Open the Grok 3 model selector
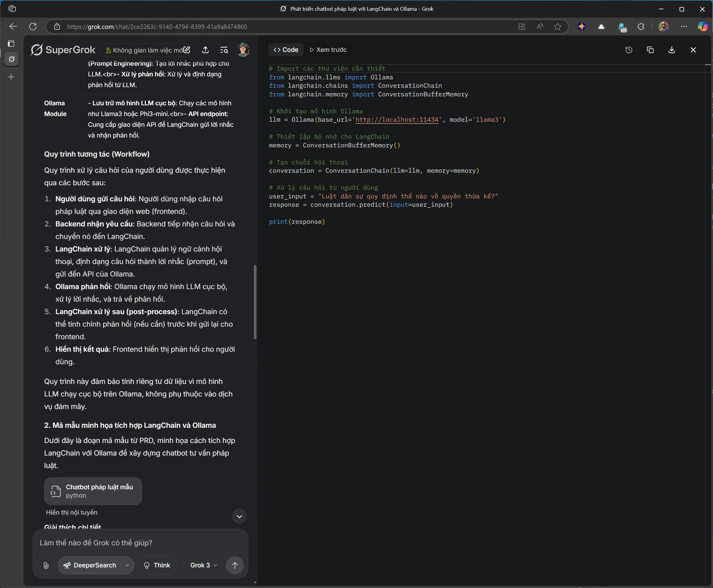Viewport: 713px width, 588px height. coord(203,565)
